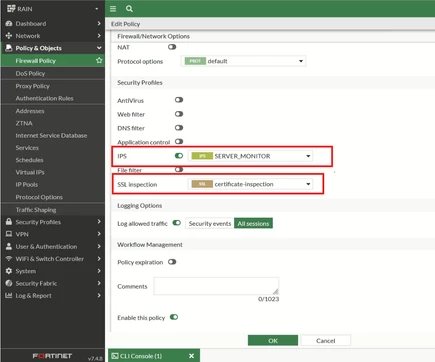Expand the System chevron
This screenshot has width=435, height=362.
(99, 271)
